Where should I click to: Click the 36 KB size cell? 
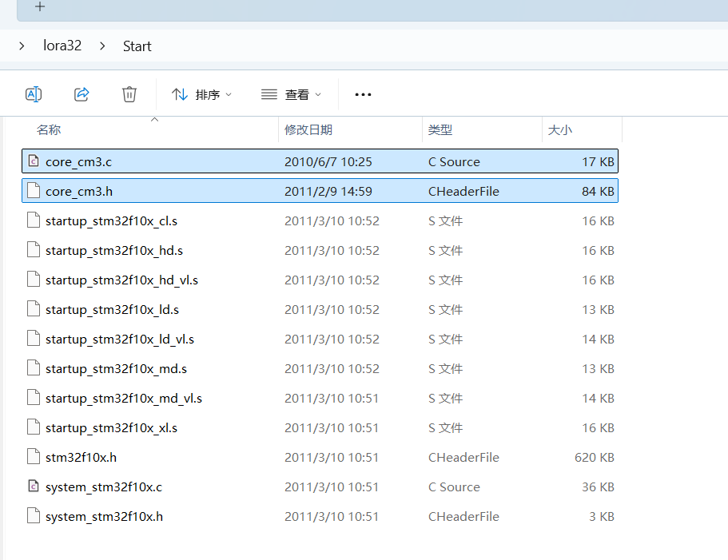(x=598, y=487)
